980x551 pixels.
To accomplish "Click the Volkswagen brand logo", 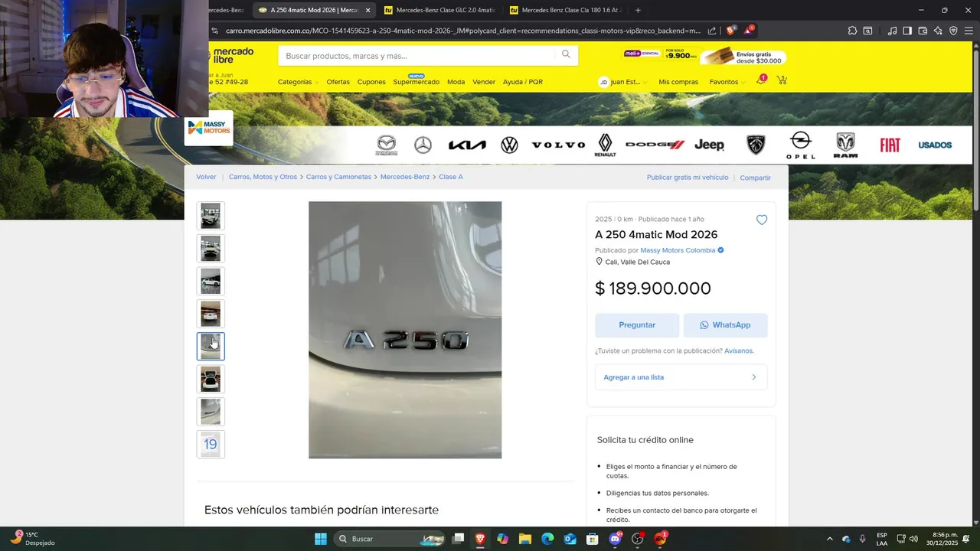I will tap(509, 145).
